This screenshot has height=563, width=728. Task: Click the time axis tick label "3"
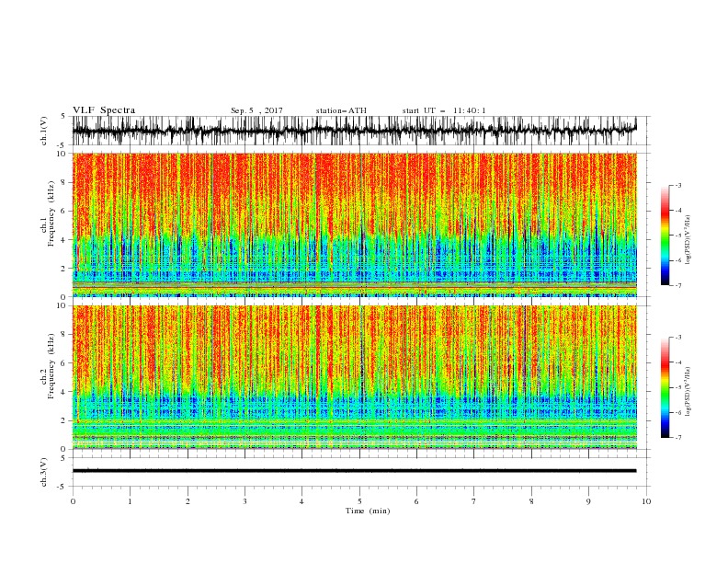pyautogui.click(x=245, y=501)
